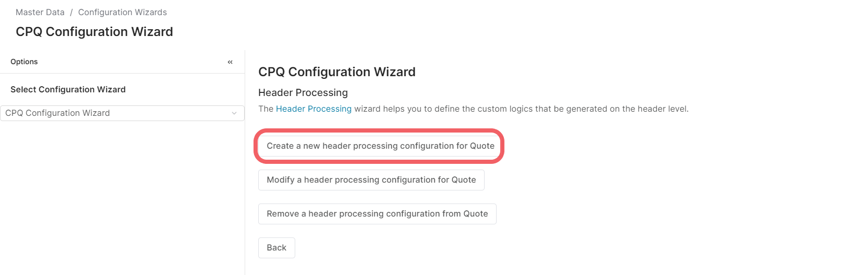Click the page title above the Options panel

click(94, 32)
